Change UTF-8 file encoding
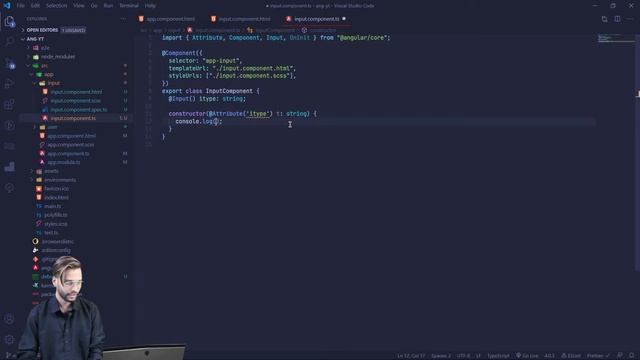The width and height of the screenshot is (640, 360). 463,356
